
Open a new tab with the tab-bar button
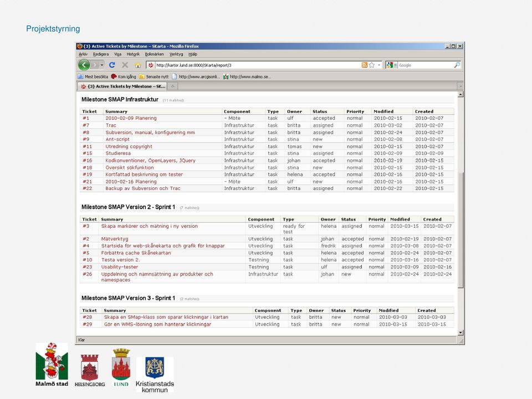[173, 86]
